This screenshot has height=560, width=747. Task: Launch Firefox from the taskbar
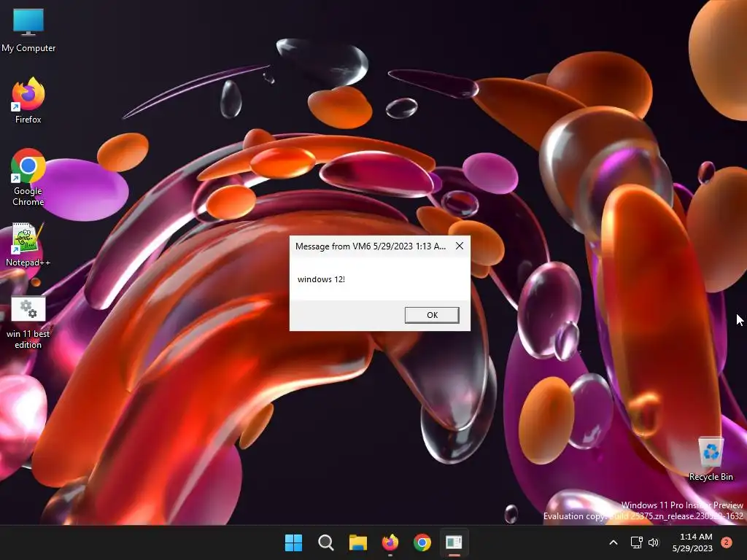(x=390, y=542)
